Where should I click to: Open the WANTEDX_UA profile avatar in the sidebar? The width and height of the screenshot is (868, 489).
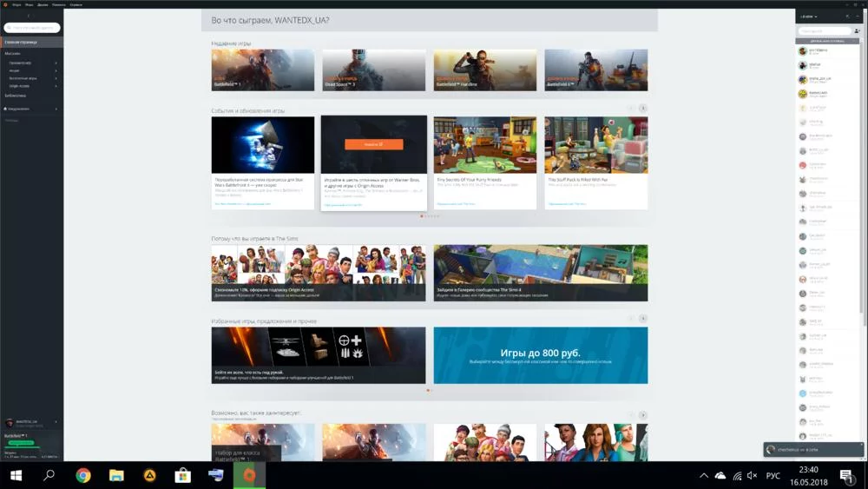click(10, 422)
